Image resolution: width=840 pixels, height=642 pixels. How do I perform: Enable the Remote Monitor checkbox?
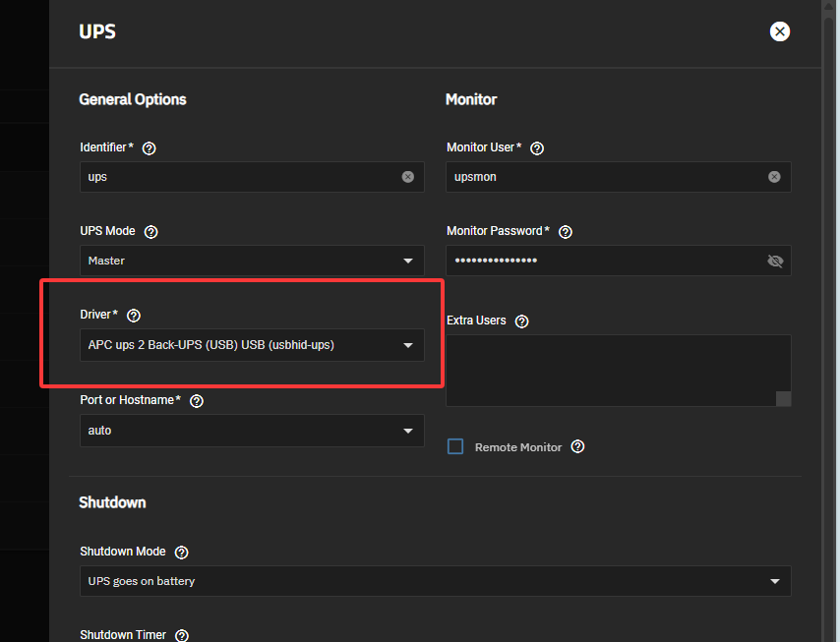[455, 446]
